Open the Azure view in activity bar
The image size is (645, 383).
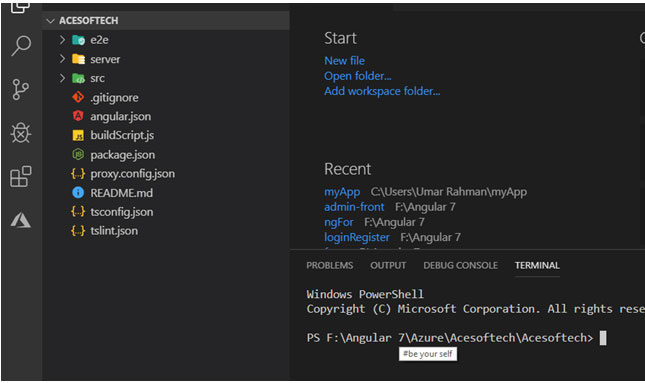(x=21, y=221)
